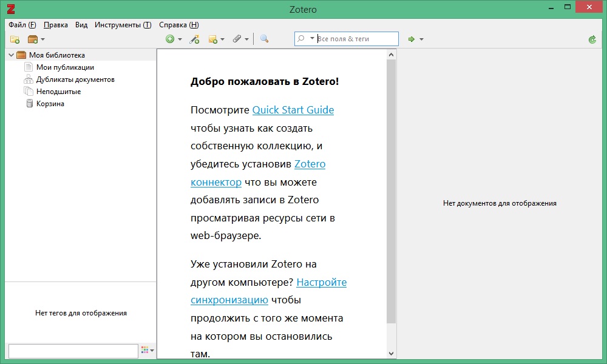The image size is (607, 364).
Task: Click the New Collection folder icon
Action: (x=15, y=39)
